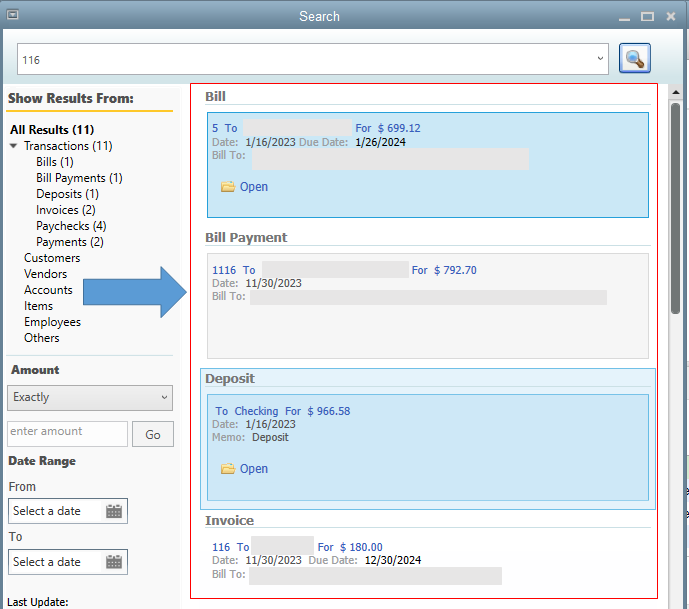Click the magnifying glass search button
This screenshot has height=609, width=689.
tap(635, 58)
